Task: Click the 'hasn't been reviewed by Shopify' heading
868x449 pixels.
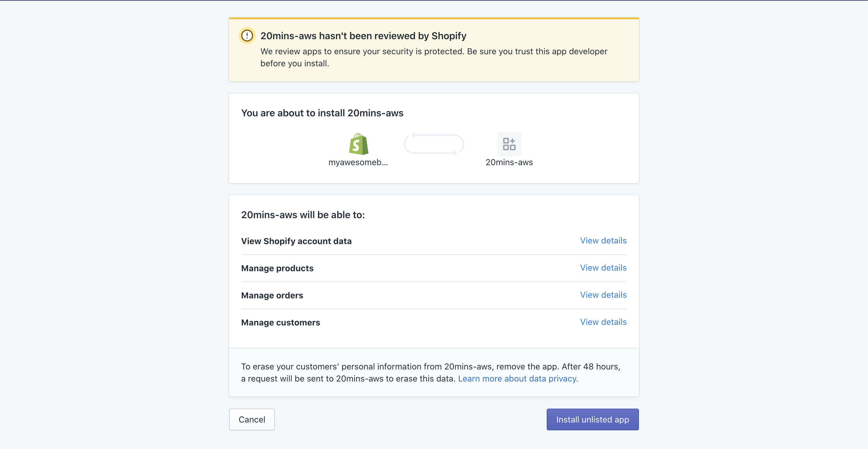Action: coord(363,36)
